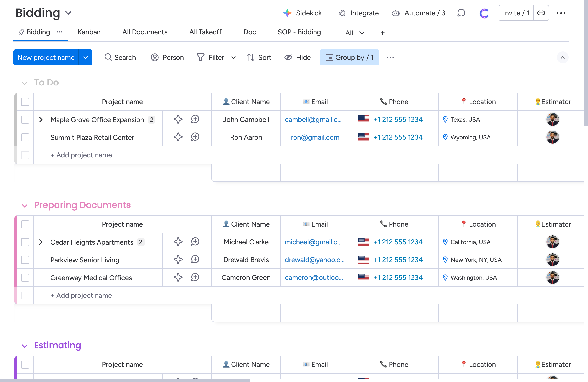Check the Maple Grove Office Expansion checkbox
Screen dimensions: 588x382
25,120
